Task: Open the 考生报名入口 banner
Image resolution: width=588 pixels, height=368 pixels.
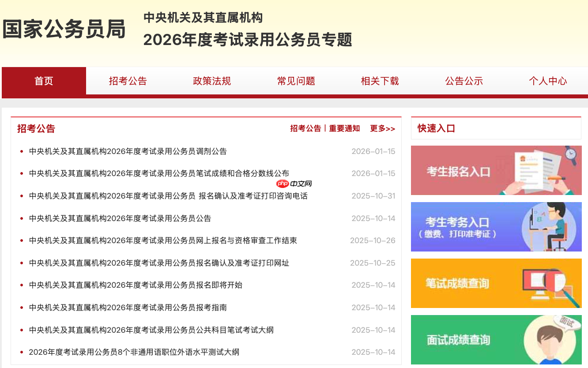Action: coord(496,170)
